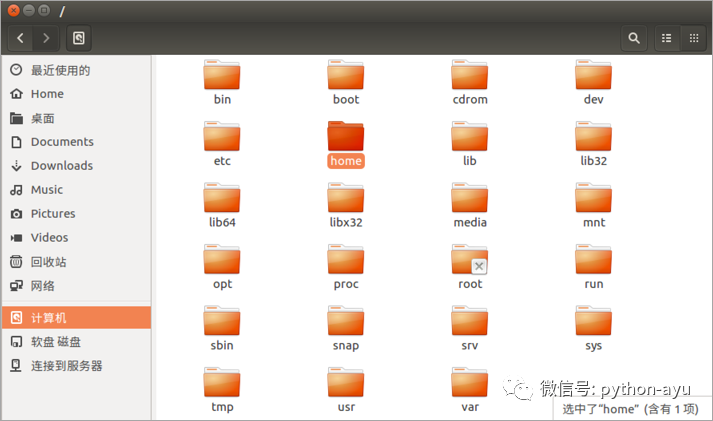Open the bin folder

click(x=222, y=82)
